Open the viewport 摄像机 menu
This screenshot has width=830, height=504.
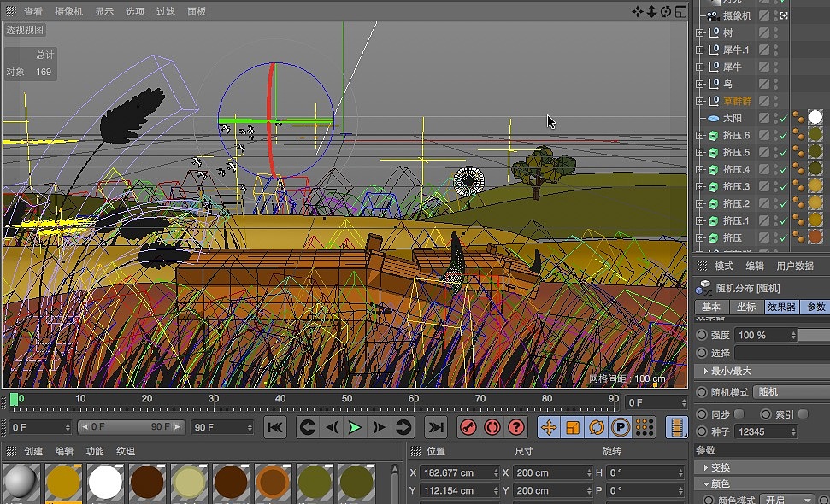(68, 11)
